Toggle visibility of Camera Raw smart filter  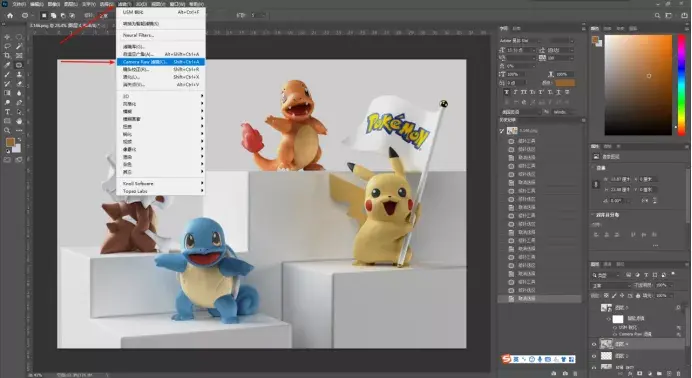[614, 334]
